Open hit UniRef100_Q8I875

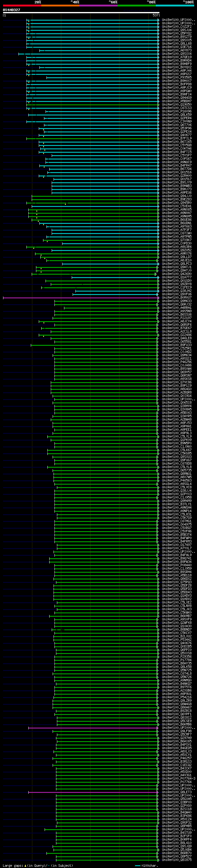click(x=177, y=860)
